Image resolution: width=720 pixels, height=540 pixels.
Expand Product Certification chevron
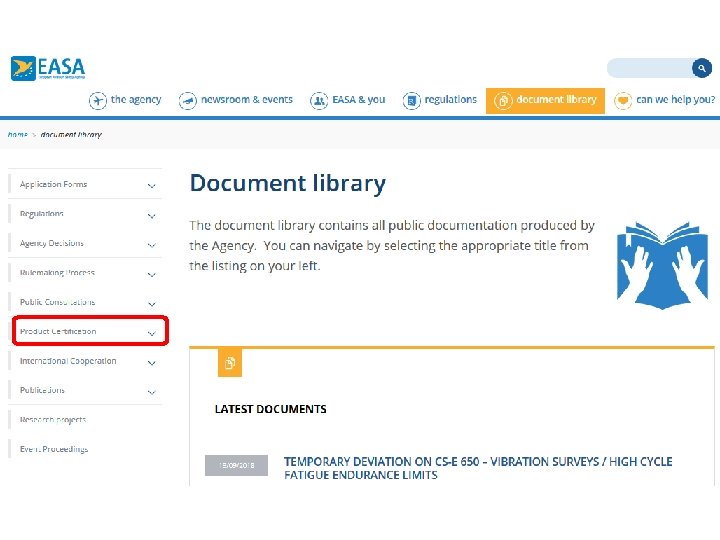(x=152, y=333)
